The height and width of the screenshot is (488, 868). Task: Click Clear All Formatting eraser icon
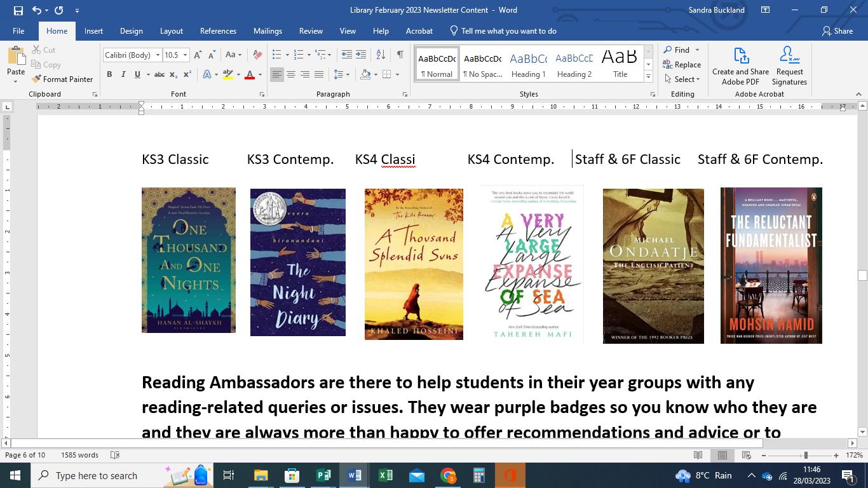point(257,55)
